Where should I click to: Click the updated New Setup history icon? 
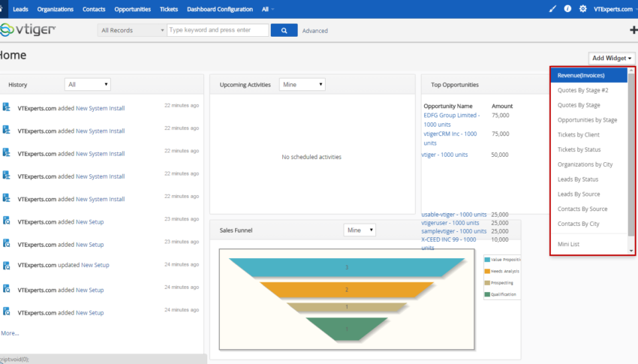click(7, 266)
